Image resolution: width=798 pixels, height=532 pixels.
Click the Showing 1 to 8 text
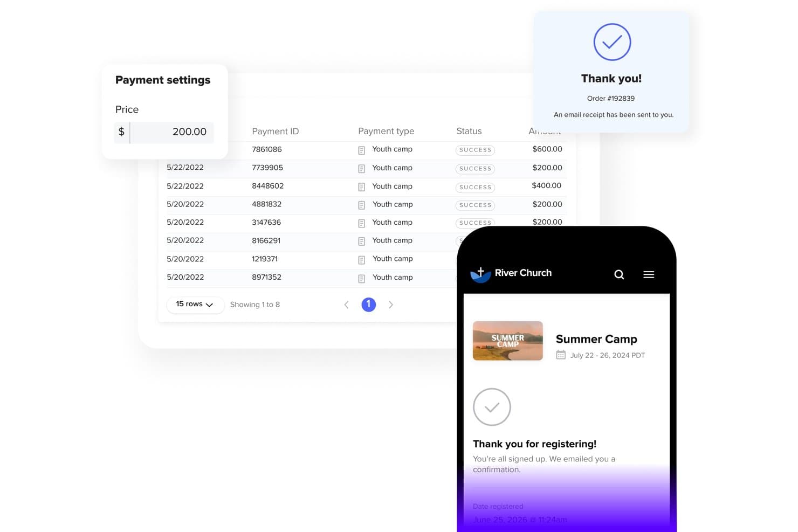click(x=255, y=305)
